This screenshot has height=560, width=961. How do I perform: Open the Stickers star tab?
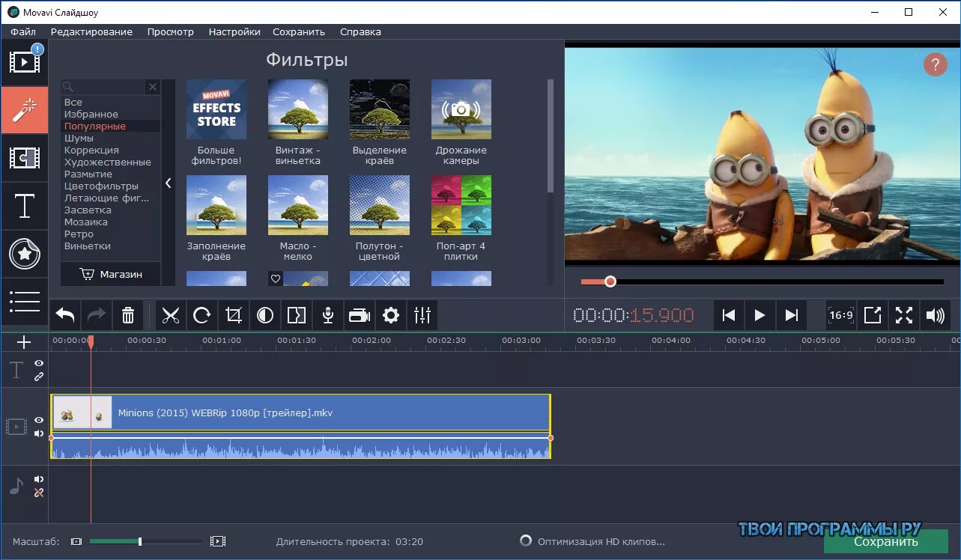coord(24,254)
